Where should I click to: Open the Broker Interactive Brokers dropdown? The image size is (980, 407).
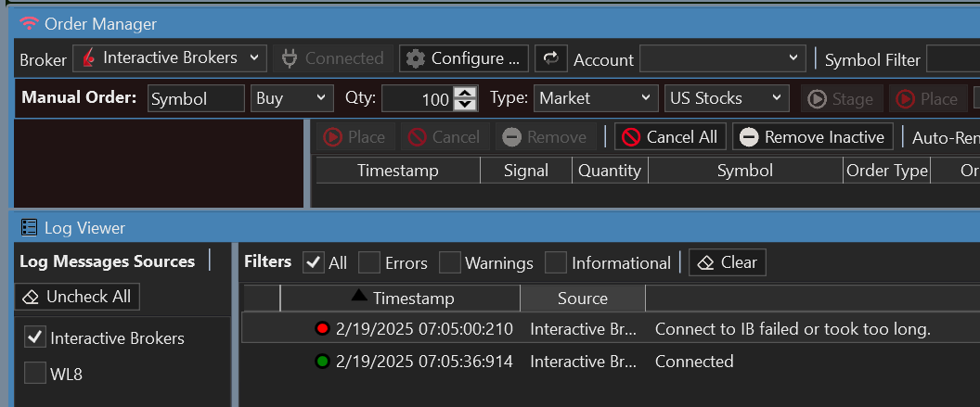tap(170, 58)
